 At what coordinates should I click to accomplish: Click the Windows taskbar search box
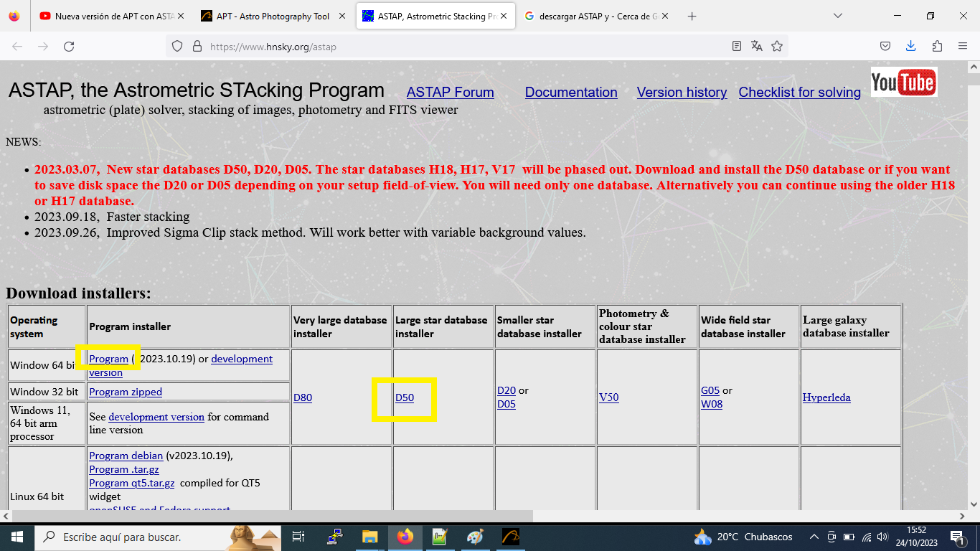pyautogui.click(x=159, y=537)
